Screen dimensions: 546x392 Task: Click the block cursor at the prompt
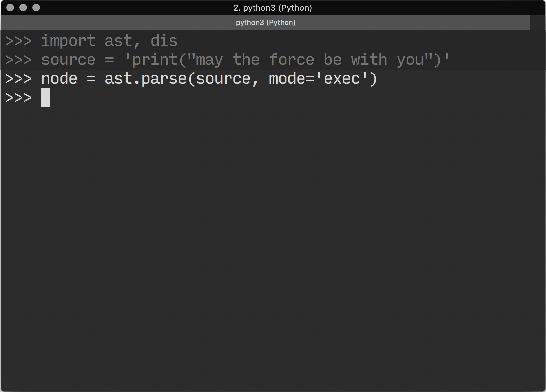pos(45,98)
